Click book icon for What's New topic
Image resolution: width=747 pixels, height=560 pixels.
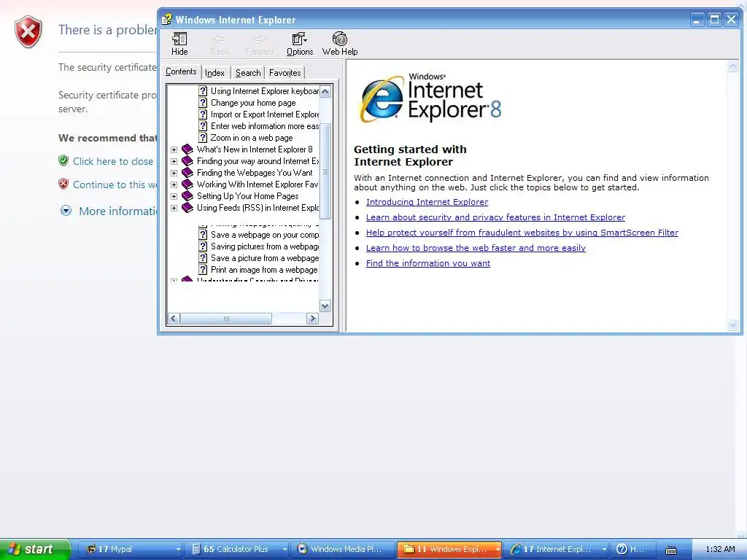click(x=187, y=149)
